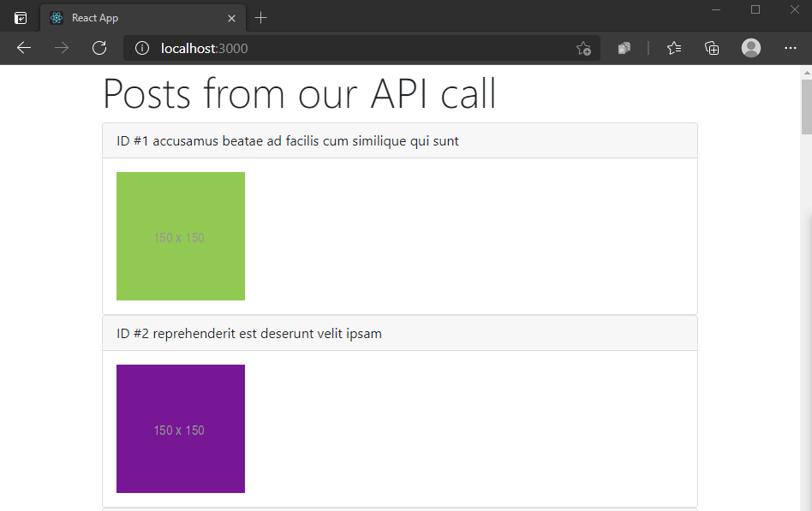Click the purple 150 x 150 image
Image resolution: width=812 pixels, height=511 pixels.
tap(181, 429)
